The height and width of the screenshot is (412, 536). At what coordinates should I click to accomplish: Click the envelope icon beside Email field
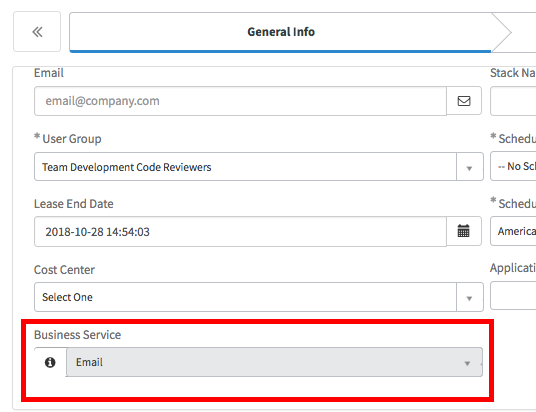click(464, 101)
